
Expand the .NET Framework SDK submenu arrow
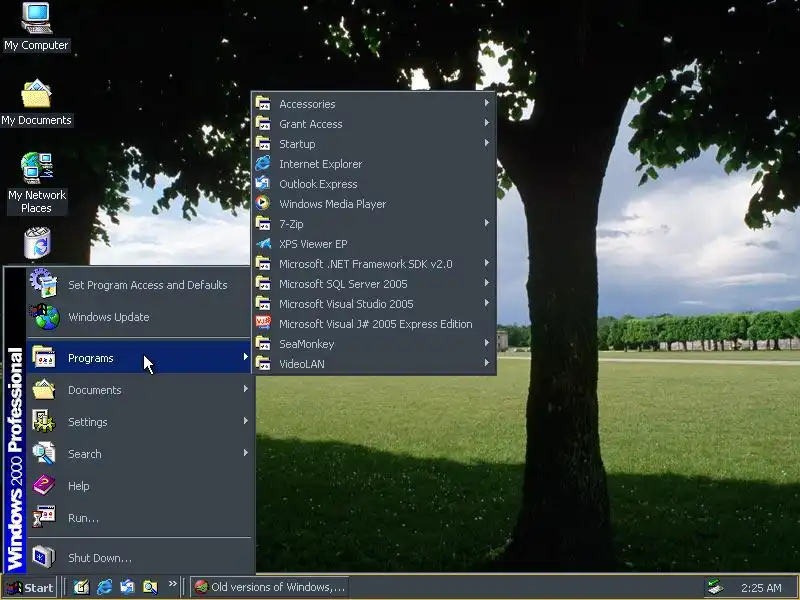pyautogui.click(x=487, y=263)
